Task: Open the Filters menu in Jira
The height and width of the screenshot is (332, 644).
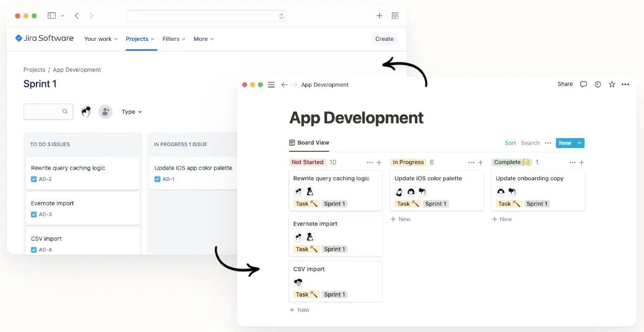Action: (174, 38)
